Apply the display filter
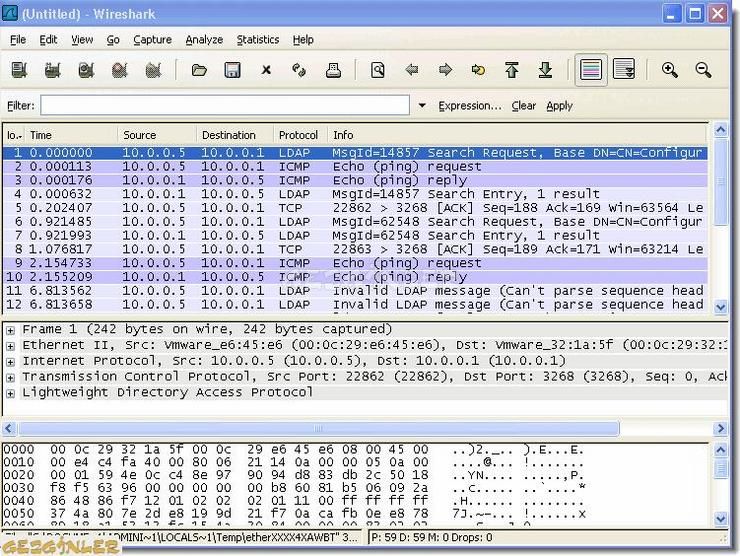 [559, 106]
